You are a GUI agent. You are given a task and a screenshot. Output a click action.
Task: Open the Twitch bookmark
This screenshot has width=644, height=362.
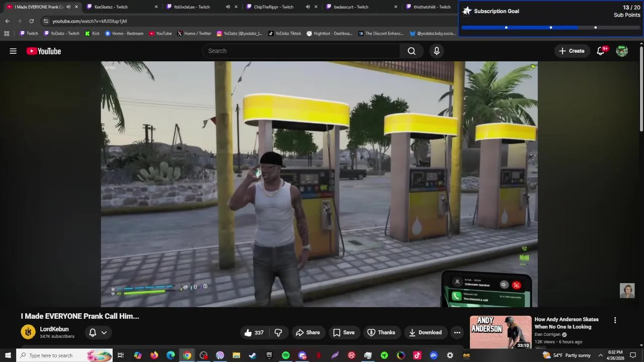(29, 34)
